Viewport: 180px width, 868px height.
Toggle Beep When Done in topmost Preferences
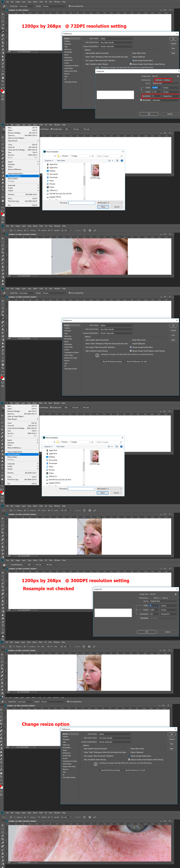pos(131,53)
